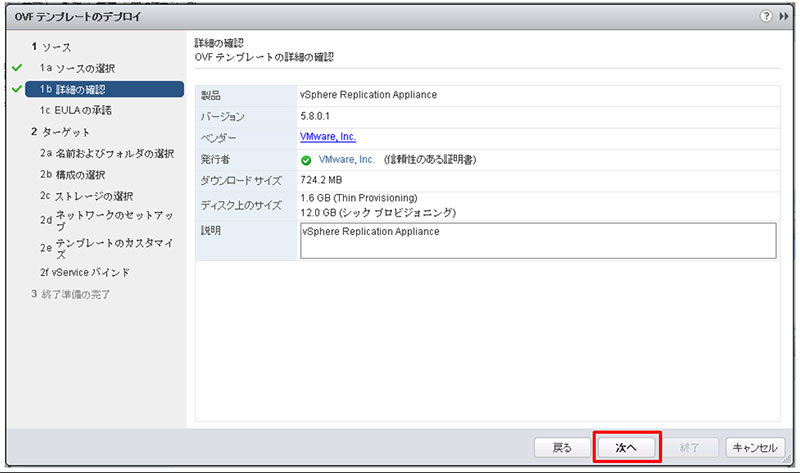The image size is (800, 473).
Task: Go to step 2d ネットワークのセットアップ
Action: coord(107,220)
